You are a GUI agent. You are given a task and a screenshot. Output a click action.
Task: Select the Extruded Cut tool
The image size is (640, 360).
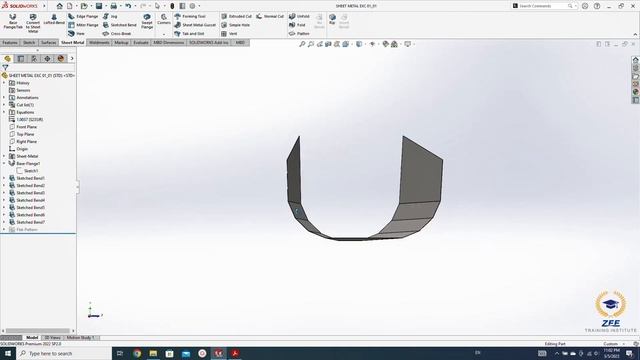click(x=236, y=16)
